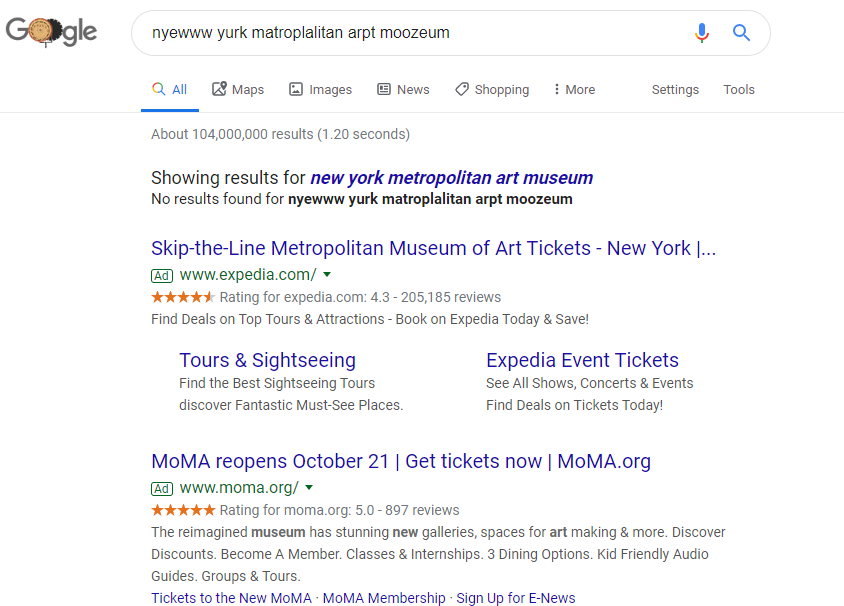The image size is (844, 606).
Task: Open the Tours & Sightseeing sitelink
Action: point(267,360)
